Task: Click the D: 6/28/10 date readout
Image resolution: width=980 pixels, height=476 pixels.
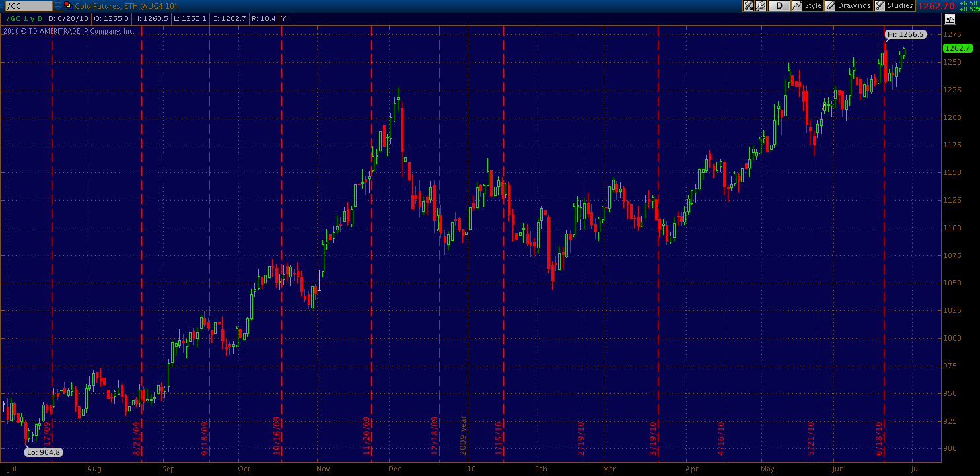Action: click(69, 18)
